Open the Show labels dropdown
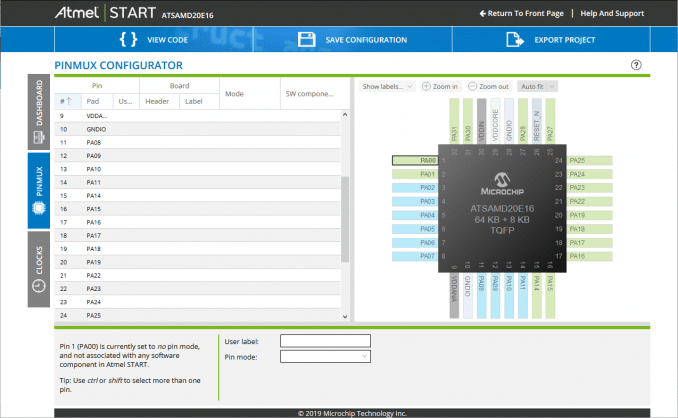The image size is (678, 418). (x=387, y=87)
